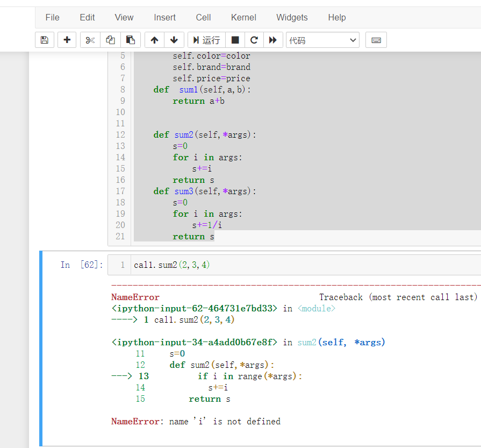This screenshot has height=448, width=481.
Task: Click the 's+=1/i' code line
Action: [207, 225]
